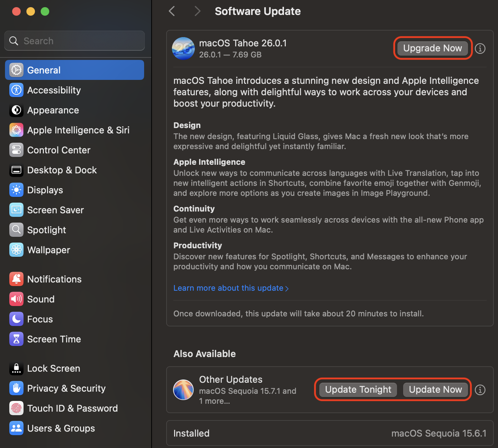Open Displays settings from the sidebar
The width and height of the screenshot is (498, 448).
16,190
